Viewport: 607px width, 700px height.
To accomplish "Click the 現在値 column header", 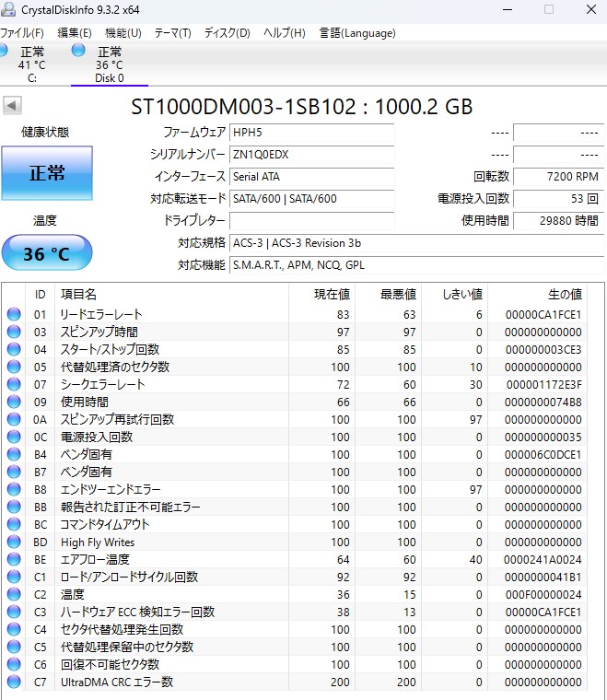I will [321, 294].
